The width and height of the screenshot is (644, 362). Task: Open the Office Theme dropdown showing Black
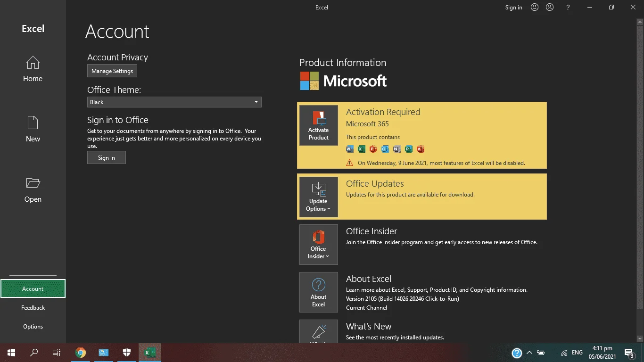click(174, 102)
